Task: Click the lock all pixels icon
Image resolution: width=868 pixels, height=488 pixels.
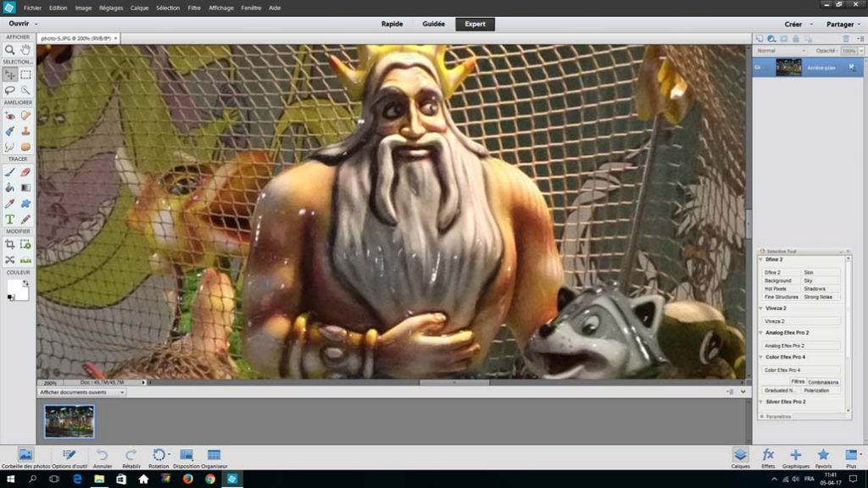Action: pos(795,39)
